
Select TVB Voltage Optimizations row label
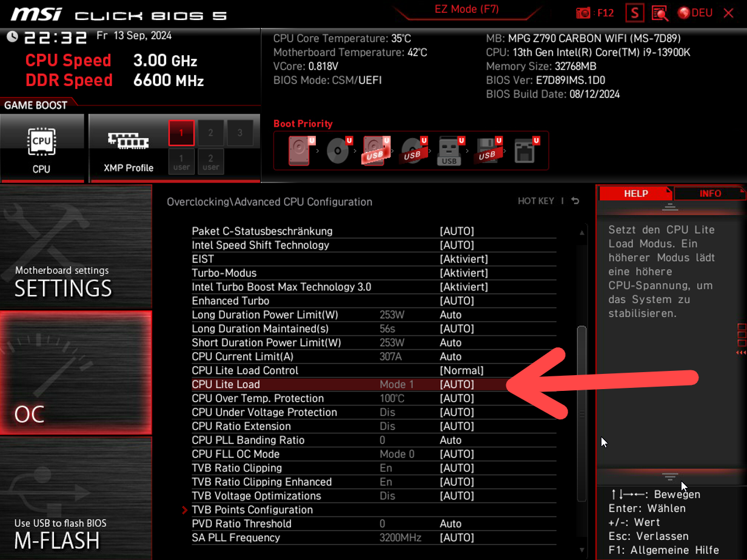pyautogui.click(x=256, y=496)
